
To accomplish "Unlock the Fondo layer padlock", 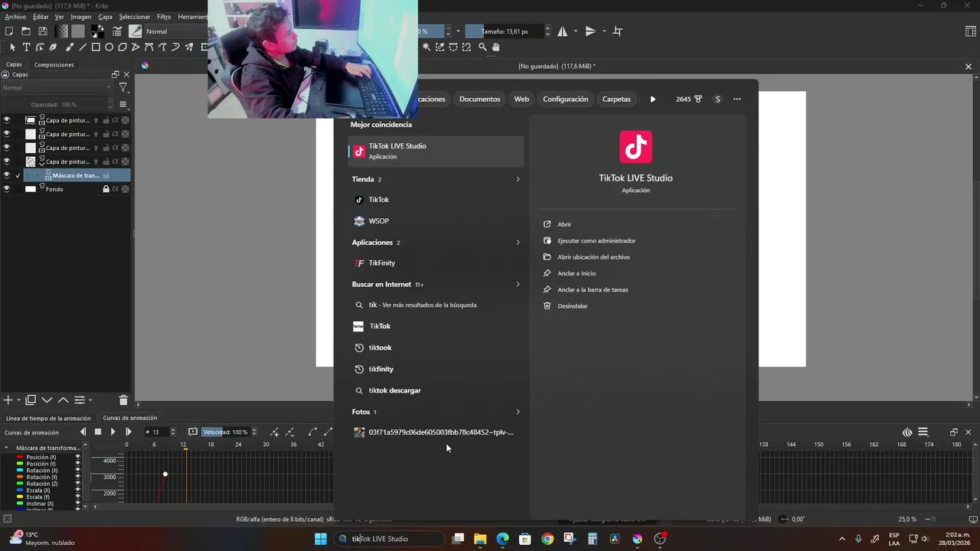I will pos(106,189).
